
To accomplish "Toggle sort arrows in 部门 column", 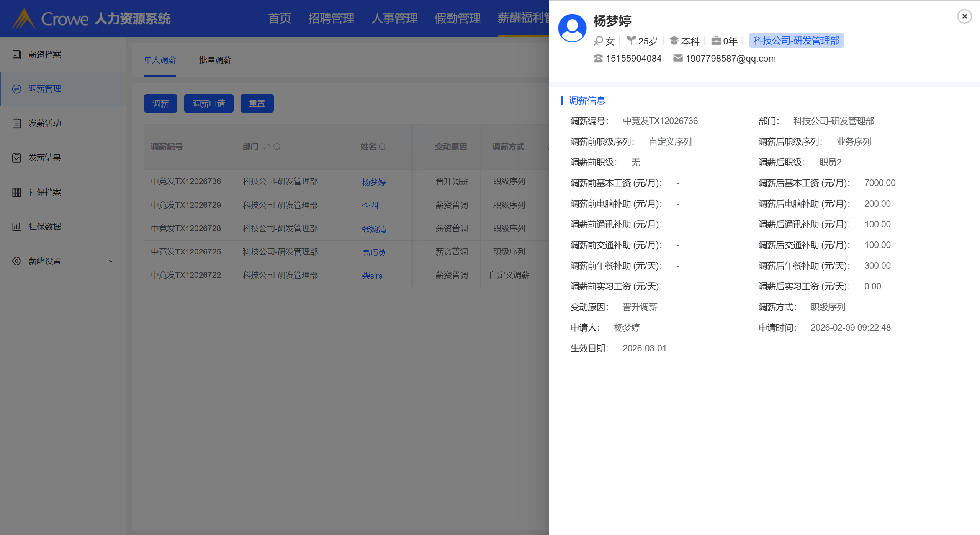I will coord(267,147).
